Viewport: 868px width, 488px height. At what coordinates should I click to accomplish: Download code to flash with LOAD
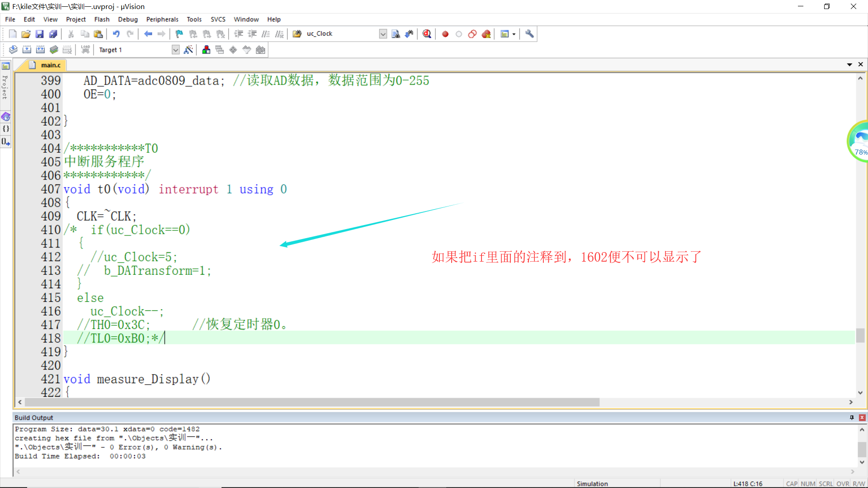(85, 50)
